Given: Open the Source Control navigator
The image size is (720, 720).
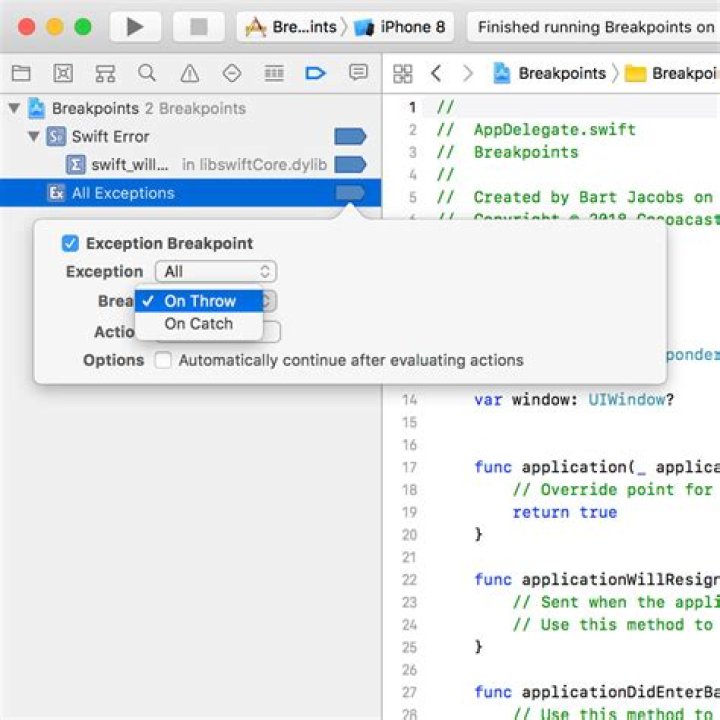Looking at the screenshot, I should [x=63, y=73].
